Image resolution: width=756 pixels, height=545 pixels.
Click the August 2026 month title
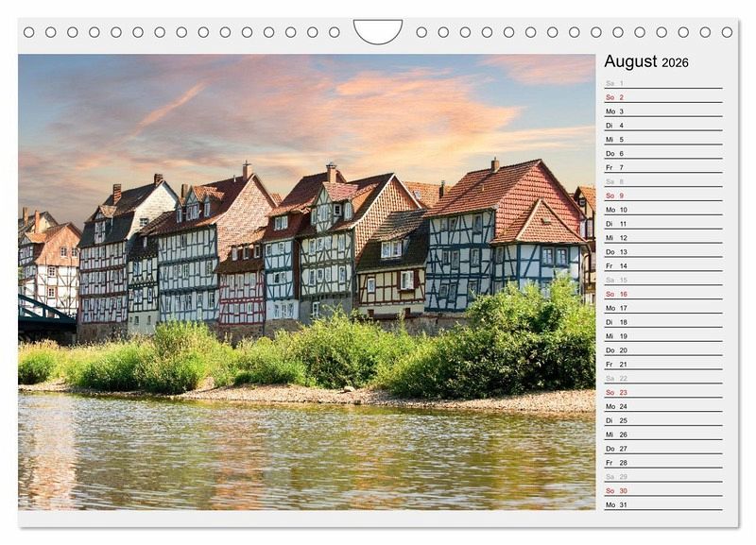click(646, 62)
